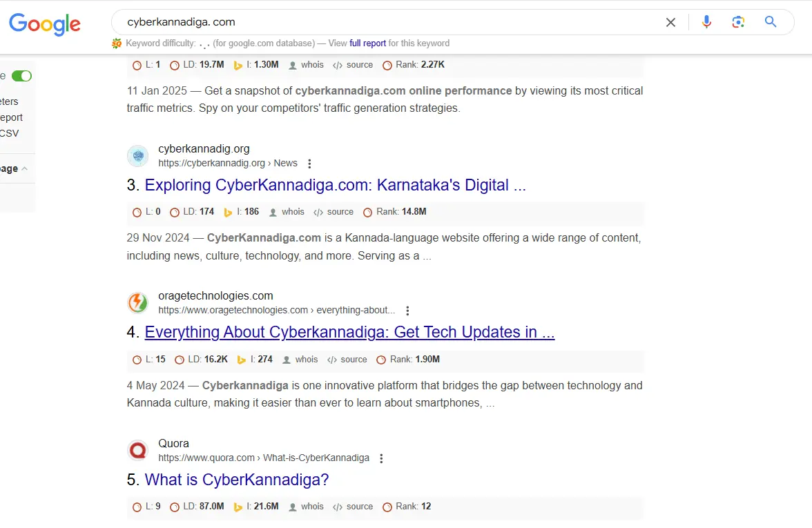This screenshot has height=528, width=812.
Task: Click Bing index I: 186 metric
Action: [x=242, y=212]
